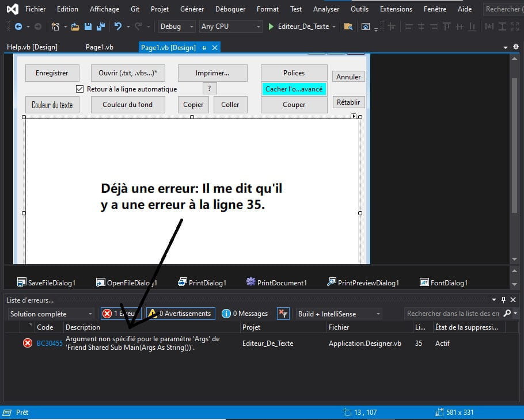Click the Polices button
Screen dimensions: 524x420
coord(294,73)
